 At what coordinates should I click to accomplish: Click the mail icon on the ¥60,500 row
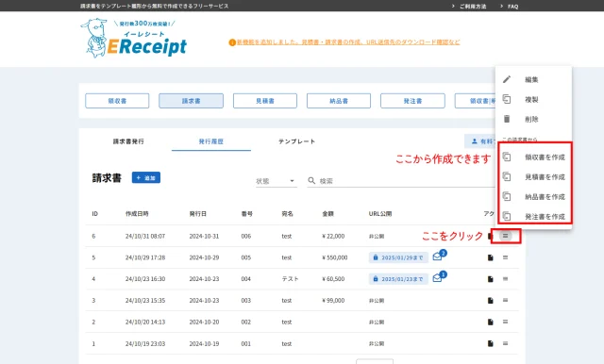coord(438,277)
